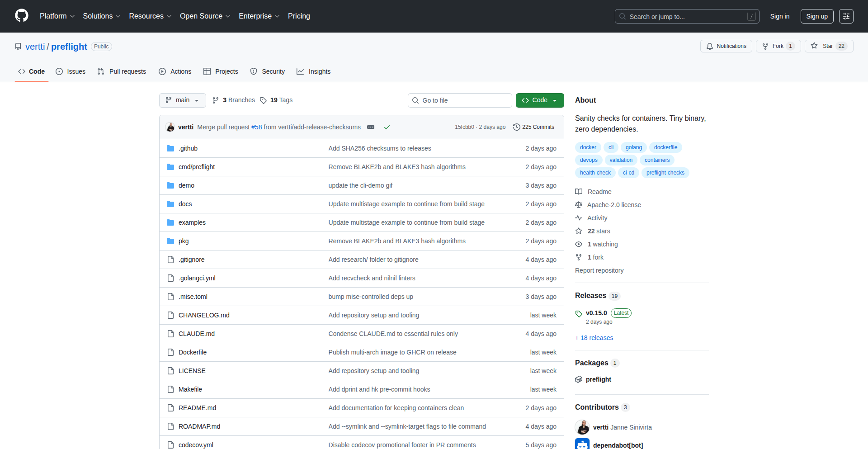
Task: Click the package box icon beside preflight
Action: [x=579, y=379]
